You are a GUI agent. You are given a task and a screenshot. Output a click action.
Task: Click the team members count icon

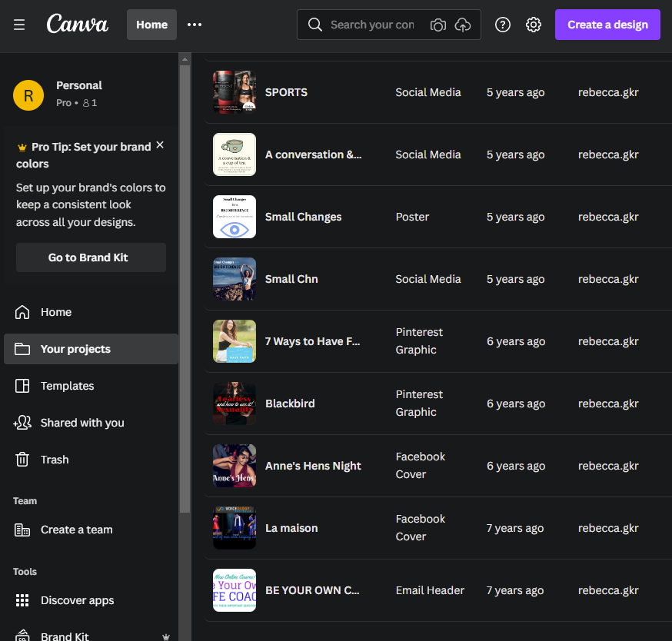tap(86, 103)
